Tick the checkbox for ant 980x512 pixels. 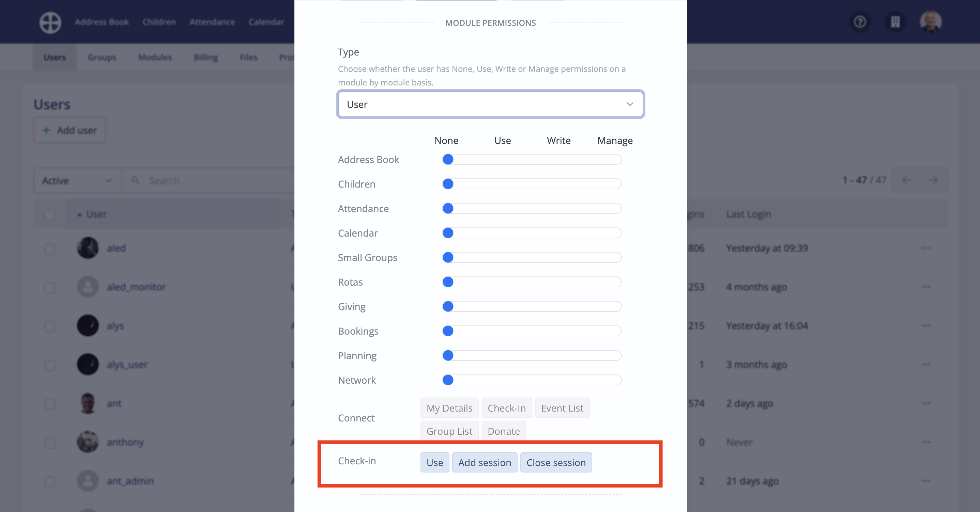[50, 404]
